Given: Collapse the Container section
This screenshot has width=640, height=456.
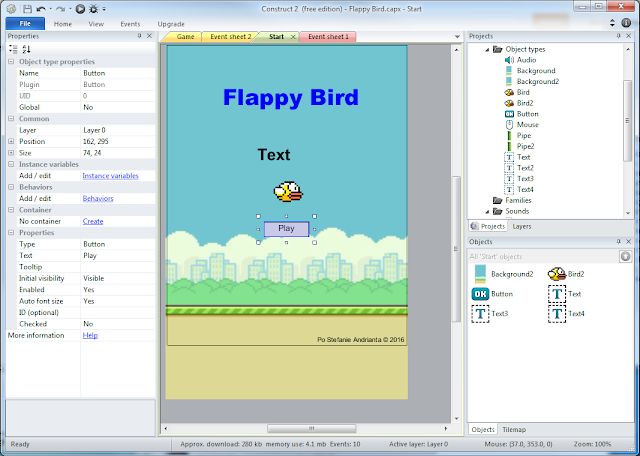Looking at the screenshot, I should tap(11, 210).
